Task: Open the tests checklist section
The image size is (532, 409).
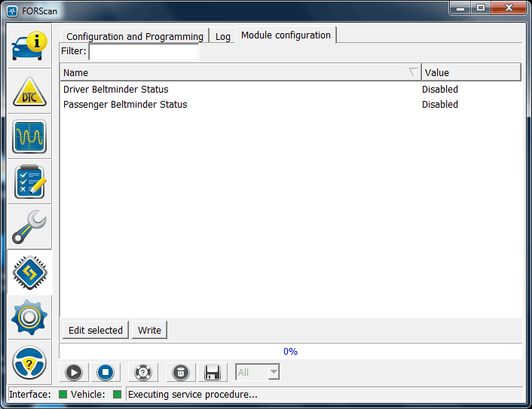Action: point(29,182)
